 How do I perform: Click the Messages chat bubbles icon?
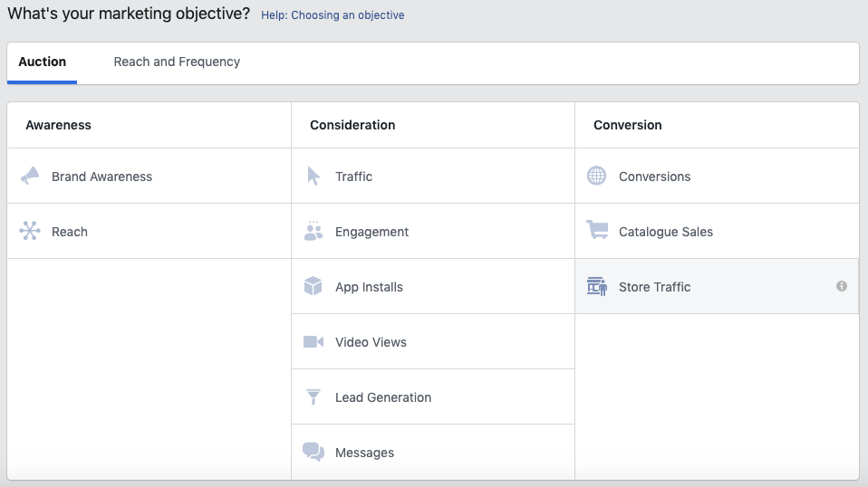(313, 453)
